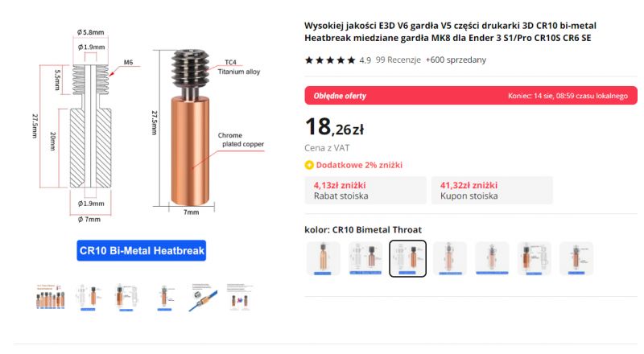Pick the sixth color variant swatch
Screen dimensions: 644x354
pos(534,259)
